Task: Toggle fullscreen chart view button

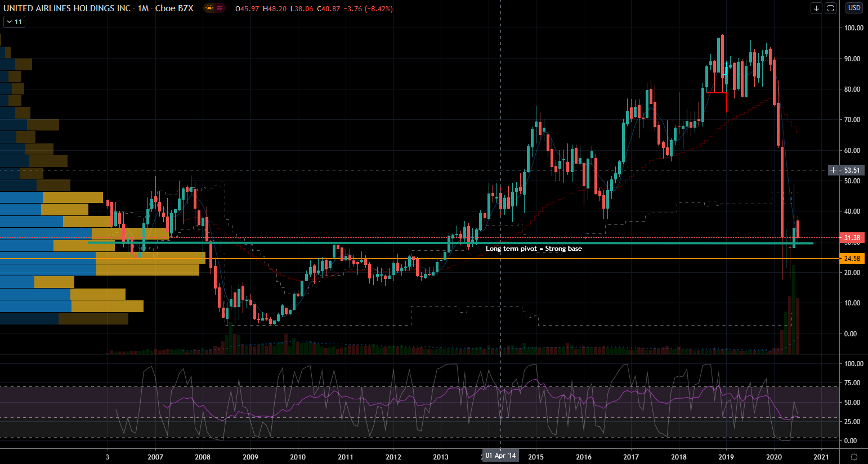Action: click(830, 8)
